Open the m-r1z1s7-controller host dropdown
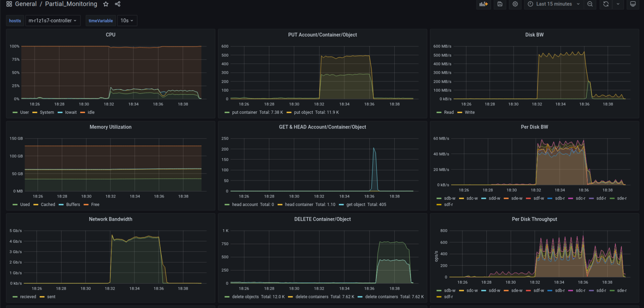 coord(53,21)
